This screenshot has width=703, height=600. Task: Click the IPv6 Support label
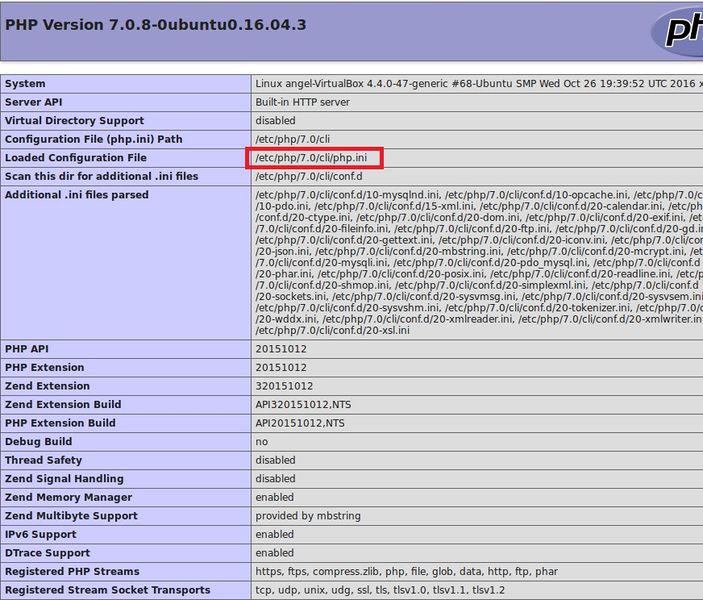(x=41, y=535)
